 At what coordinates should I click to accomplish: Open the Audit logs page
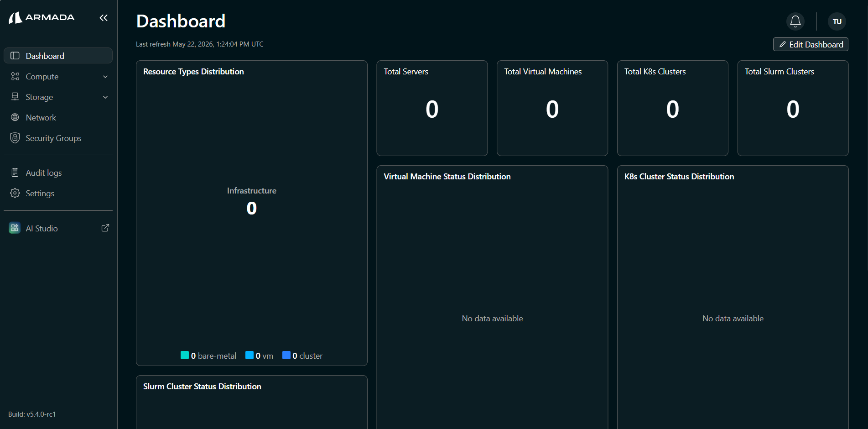[58, 173]
